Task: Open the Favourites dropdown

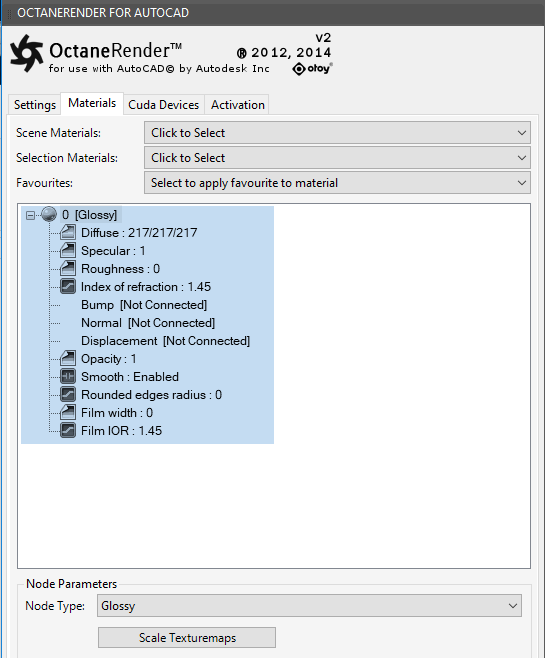Action: [x=337, y=183]
